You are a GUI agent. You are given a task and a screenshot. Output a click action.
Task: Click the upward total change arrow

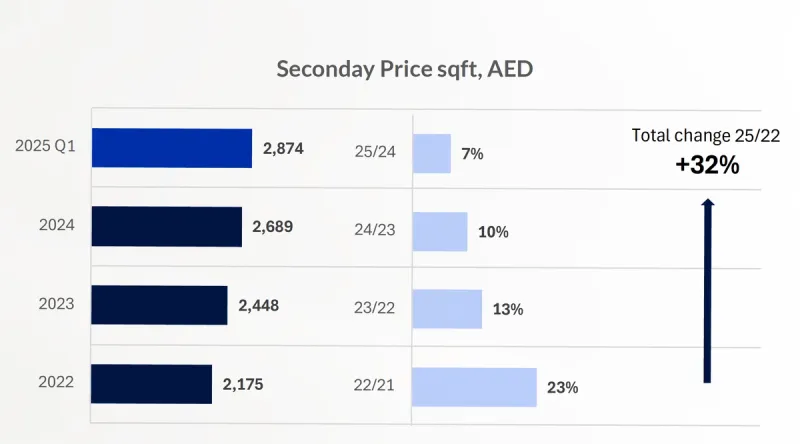pos(707,290)
